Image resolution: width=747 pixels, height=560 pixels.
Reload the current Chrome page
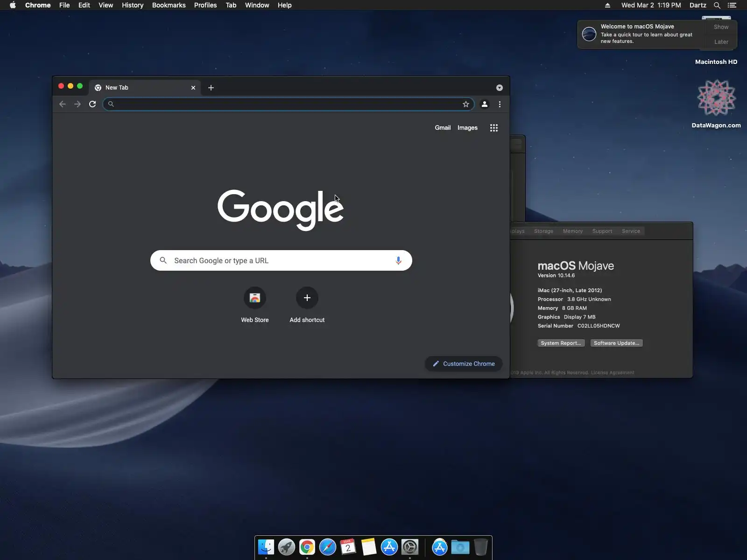point(92,104)
